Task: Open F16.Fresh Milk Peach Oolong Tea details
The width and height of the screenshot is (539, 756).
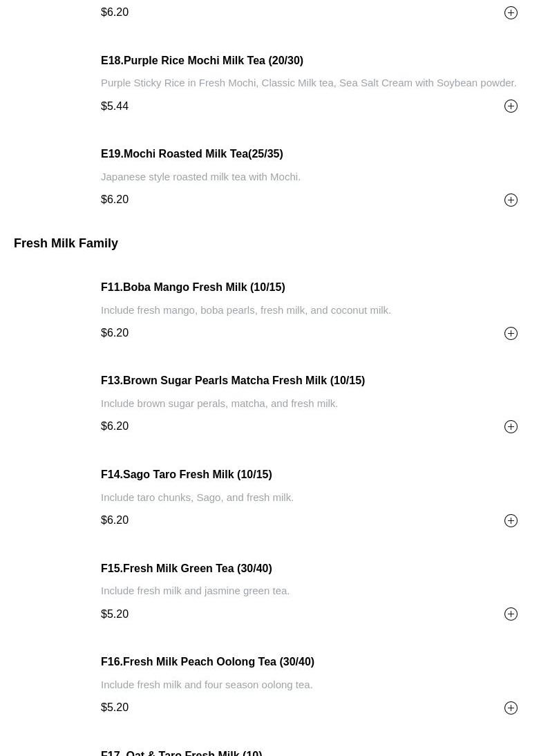Action: [207, 661]
